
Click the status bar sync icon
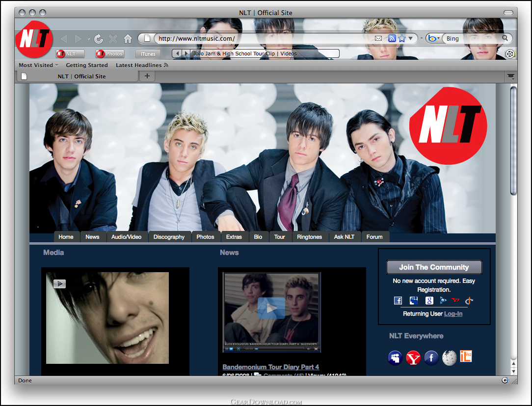[x=505, y=380]
